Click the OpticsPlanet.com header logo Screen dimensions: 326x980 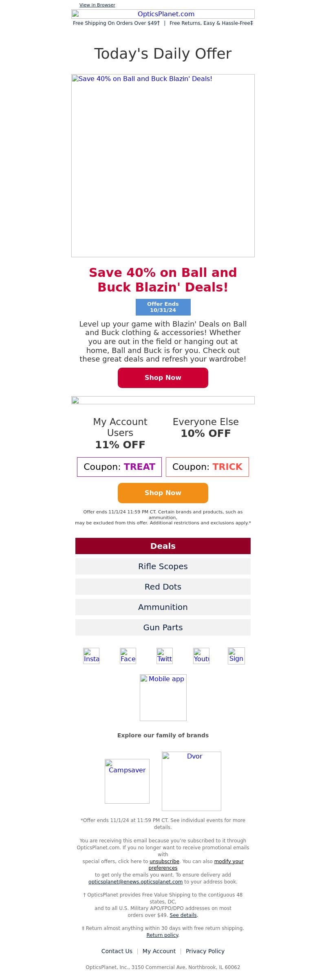(x=163, y=14)
